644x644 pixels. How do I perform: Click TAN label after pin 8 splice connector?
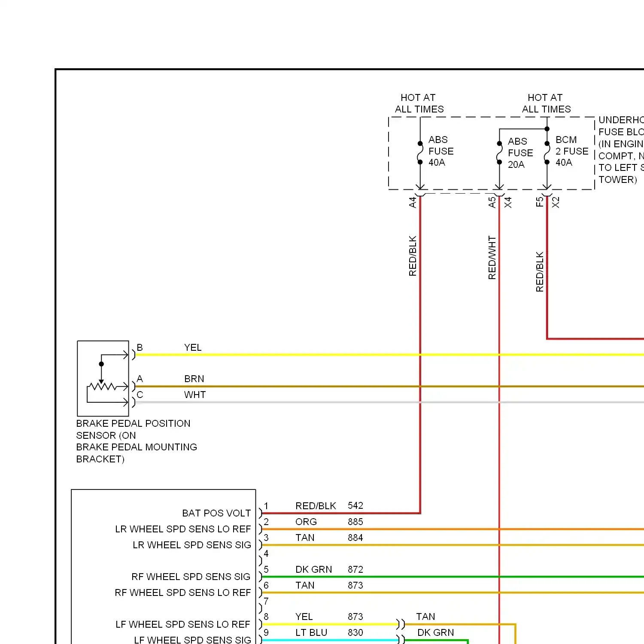pos(425,617)
